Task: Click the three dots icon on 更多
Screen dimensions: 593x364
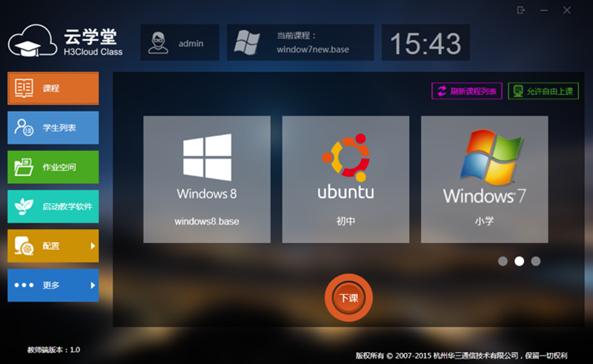Action: tap(24, 285)
